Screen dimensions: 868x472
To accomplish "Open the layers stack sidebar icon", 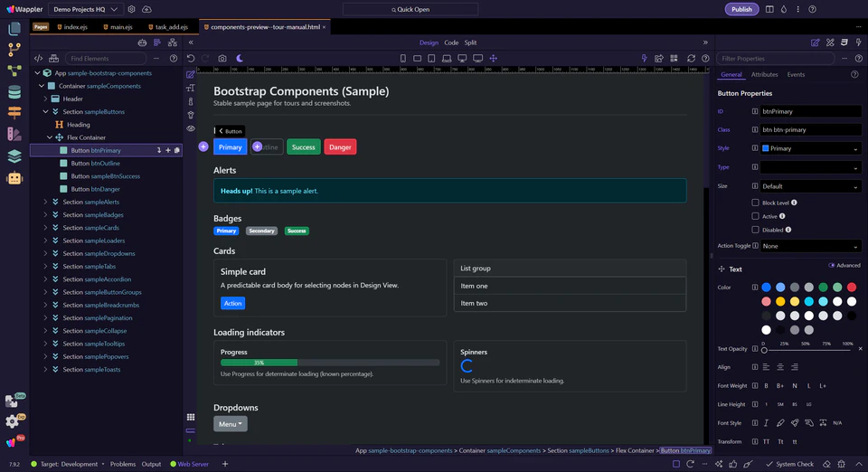I will coord(14,156).
